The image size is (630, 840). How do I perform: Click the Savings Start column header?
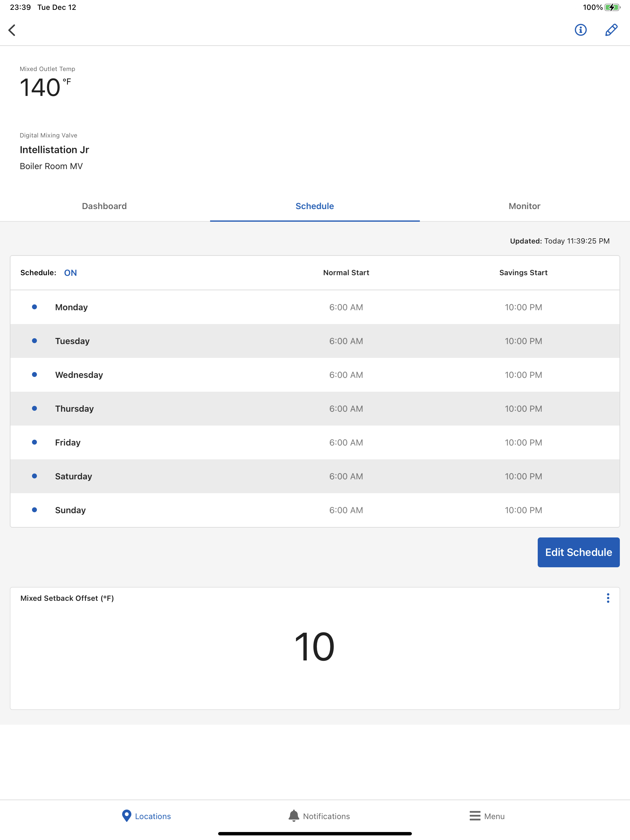tap(523, 273)
